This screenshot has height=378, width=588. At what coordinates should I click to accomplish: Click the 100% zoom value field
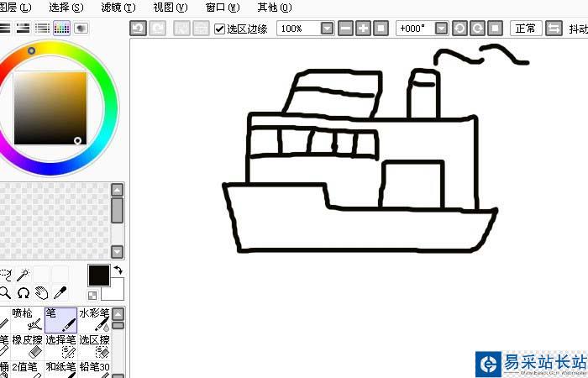click(299, 29)
